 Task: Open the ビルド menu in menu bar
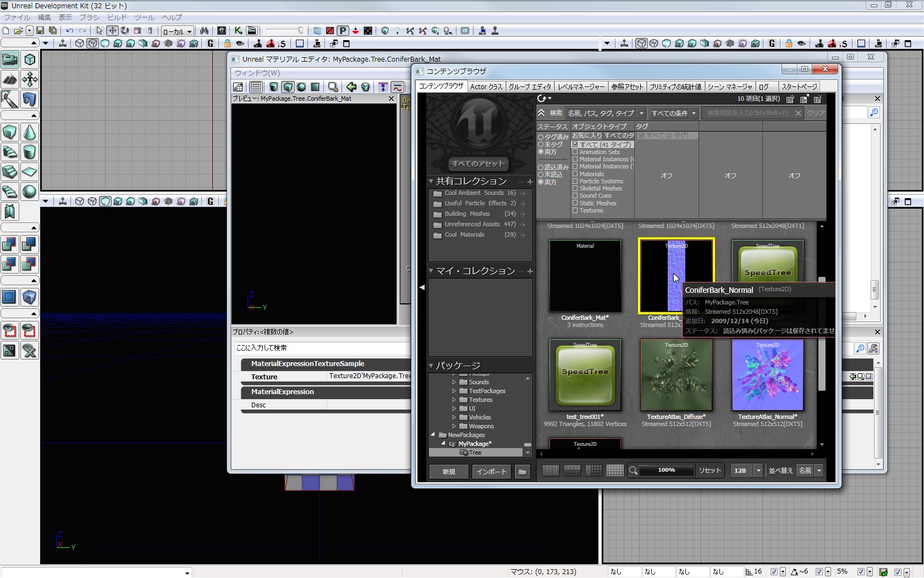pos(117,18)
